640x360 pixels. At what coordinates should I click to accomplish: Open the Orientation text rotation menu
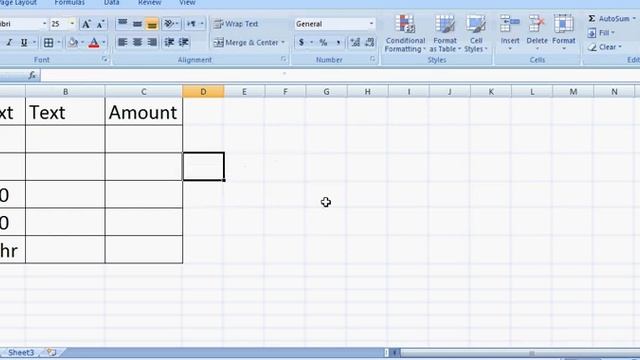(x=171, y=24)
